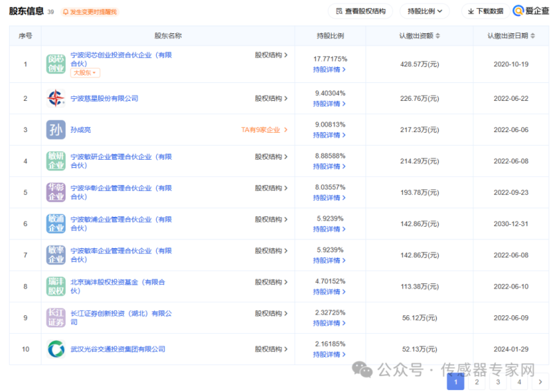Open 持股详情 for 宁波敏率企业管理 row

(330, 261)
